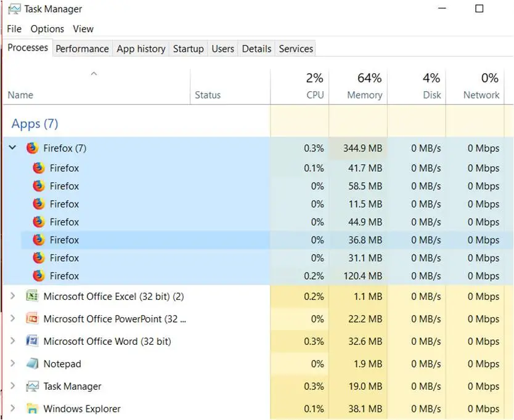Open the Startup tab
The width and height of the screenshot is (514, 420).
tap(188, 49)
